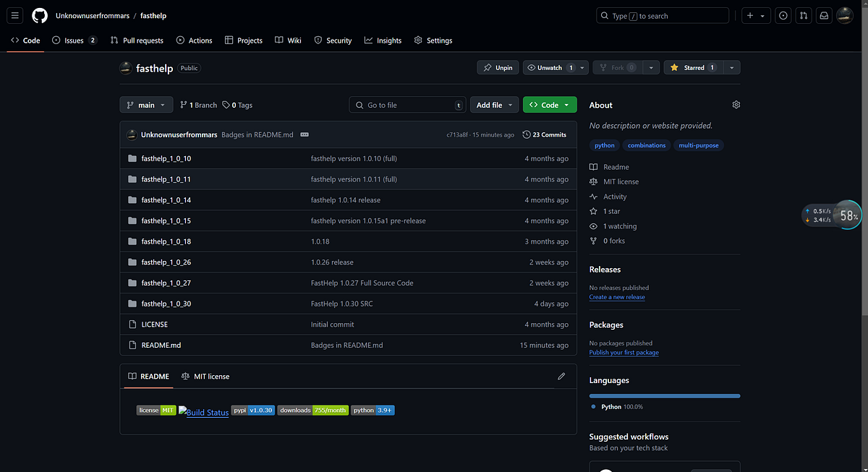Viewport: 868px width, 472px height.
Task: Click the Python 100% language bar
Action: coord(664,395)
